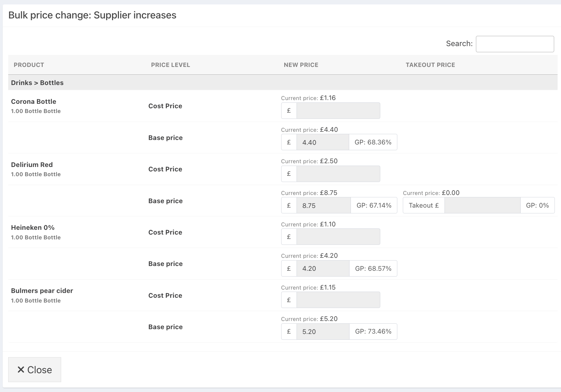
Task: Click the Delirium Red product name
Action: pos(32,165)
